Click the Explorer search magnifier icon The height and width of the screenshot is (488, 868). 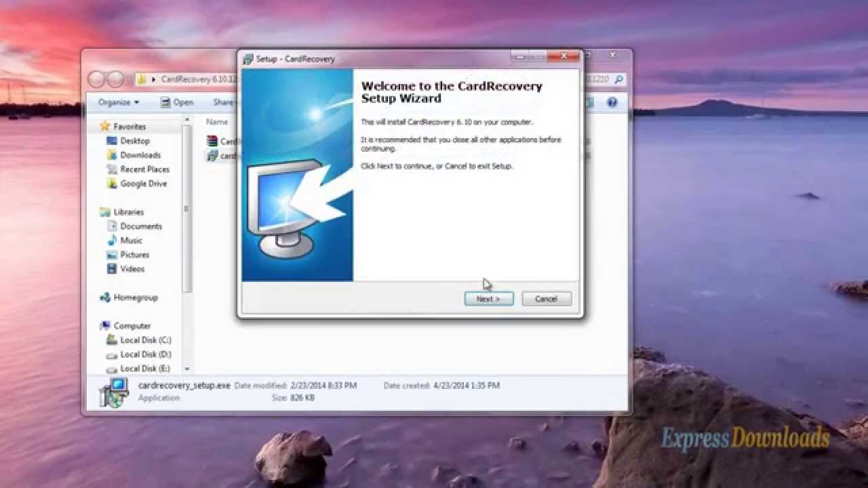[x=618, y=79]
